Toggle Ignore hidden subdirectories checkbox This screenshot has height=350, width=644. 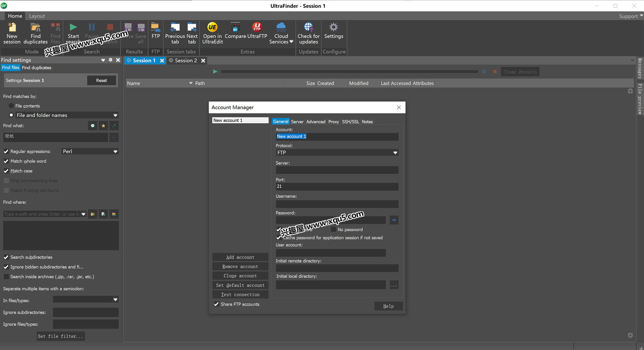click(6, 267)
